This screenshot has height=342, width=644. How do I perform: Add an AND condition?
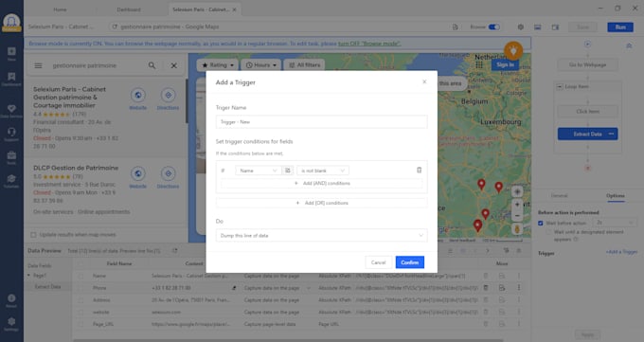[x=322, y=184]
